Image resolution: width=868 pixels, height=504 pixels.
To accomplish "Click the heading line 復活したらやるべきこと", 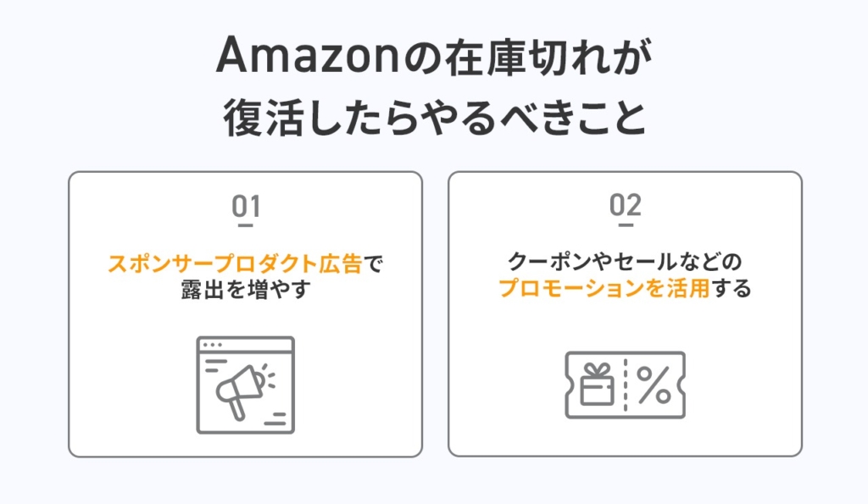I will point(434,118).
